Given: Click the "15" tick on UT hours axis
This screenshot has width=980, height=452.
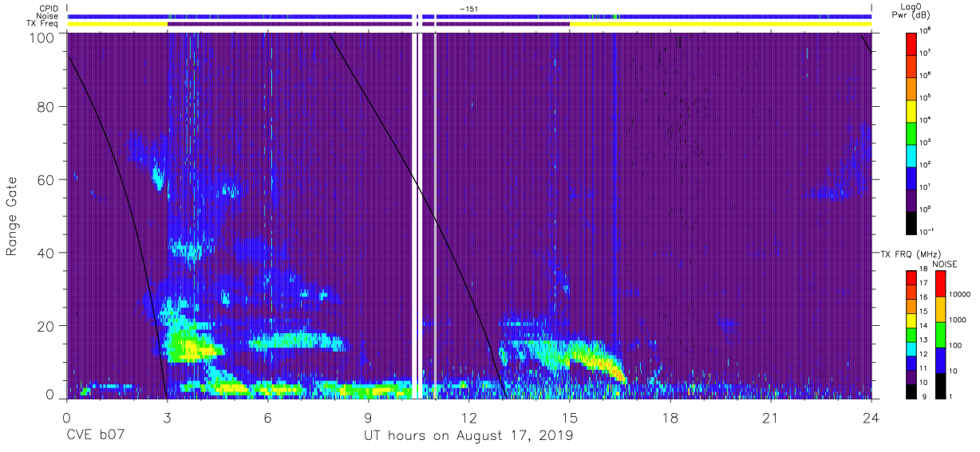Looking at the screenshot, I should point(570,418).
